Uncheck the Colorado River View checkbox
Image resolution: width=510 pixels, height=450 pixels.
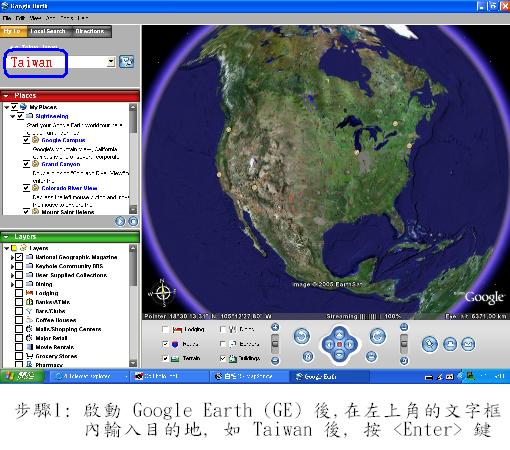pyautogui.click(x=26, y=188)
